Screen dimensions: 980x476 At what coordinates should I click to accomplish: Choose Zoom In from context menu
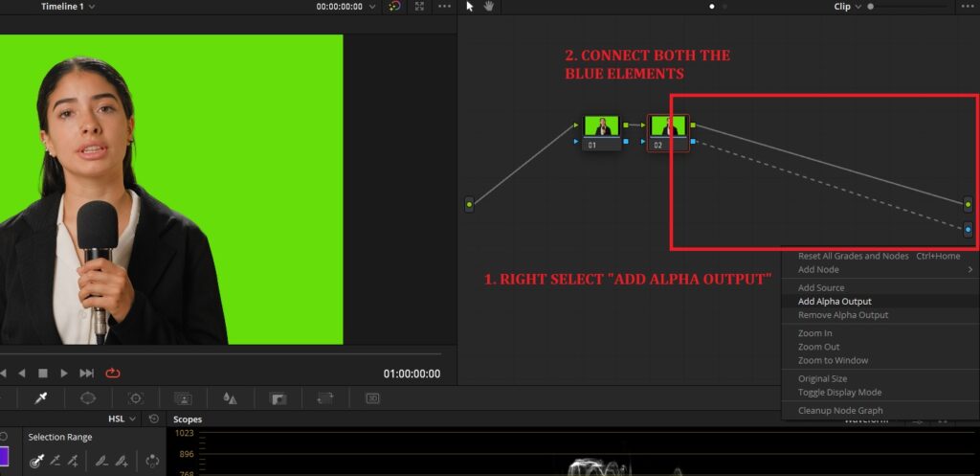pos(814,333)
